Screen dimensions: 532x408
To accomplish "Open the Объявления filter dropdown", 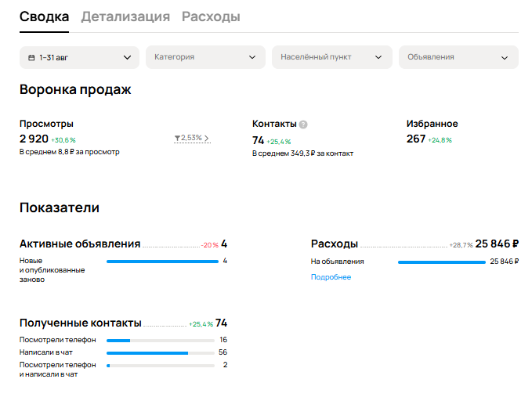I will (458, 57).
